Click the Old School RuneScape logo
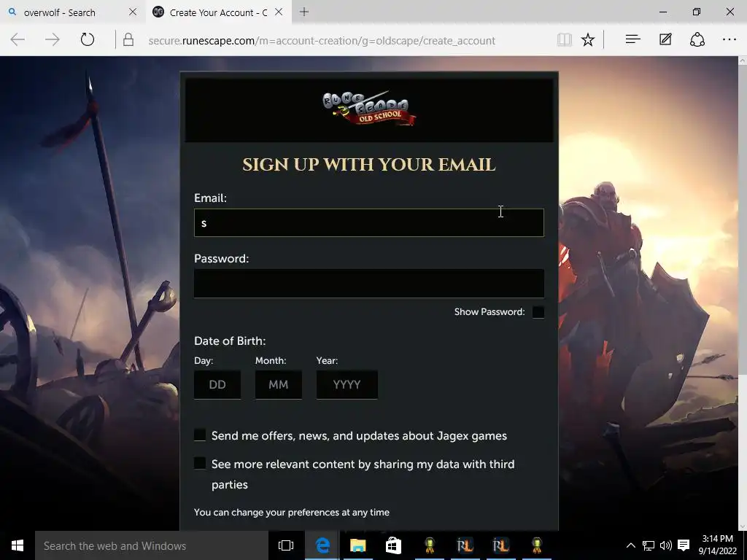The width and height of the screenshot is (747, 560). (369, 108)
